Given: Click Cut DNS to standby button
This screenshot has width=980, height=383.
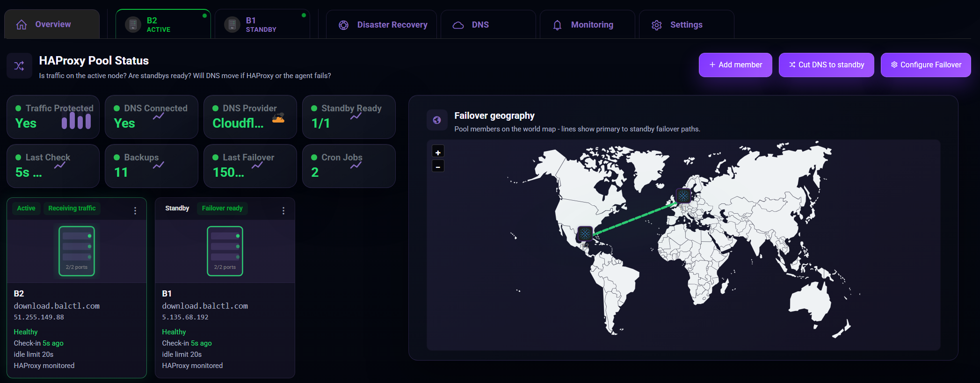Looking at the screenshot, I should click(x=826, y=65).
